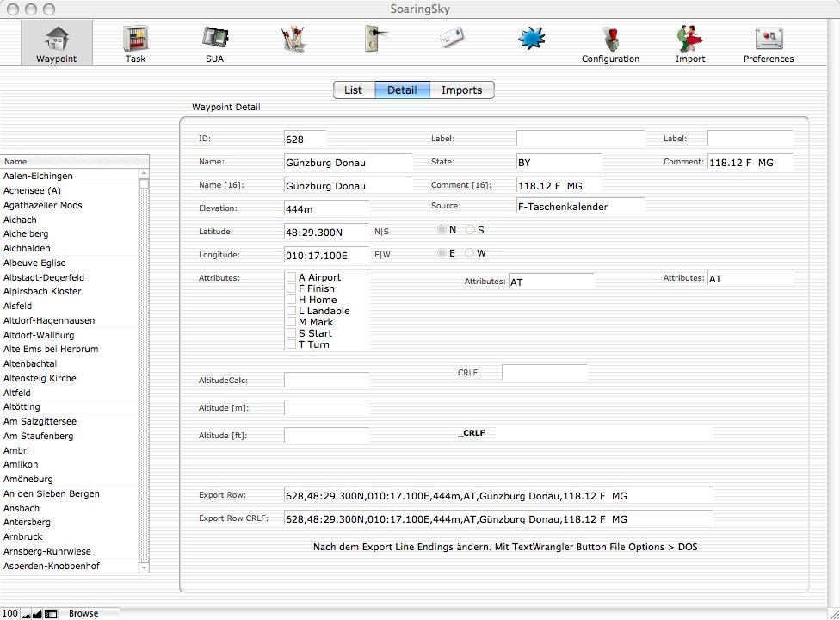Click the Comment [16] field
Screen dimensions: 840x620
[559, 186]
